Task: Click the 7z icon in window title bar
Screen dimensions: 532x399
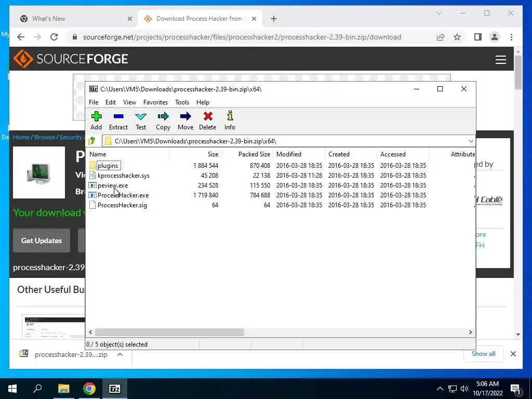Action: click(94, 89)
